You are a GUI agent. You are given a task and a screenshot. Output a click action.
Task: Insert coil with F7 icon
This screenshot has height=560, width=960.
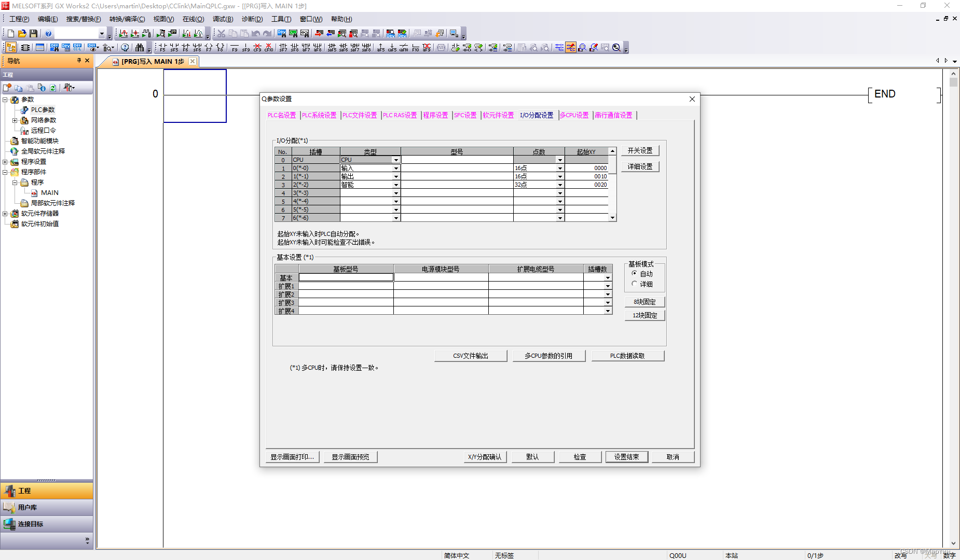[209, 48]
